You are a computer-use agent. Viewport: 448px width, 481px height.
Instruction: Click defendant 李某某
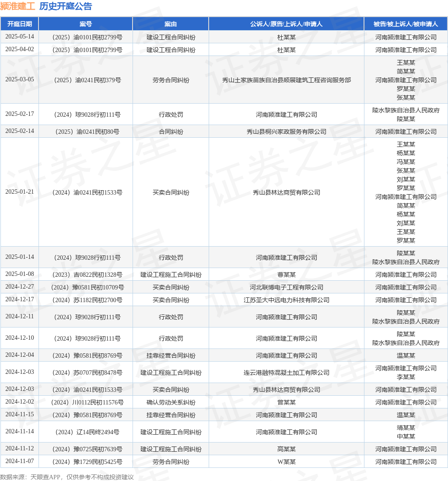point(406,377)
